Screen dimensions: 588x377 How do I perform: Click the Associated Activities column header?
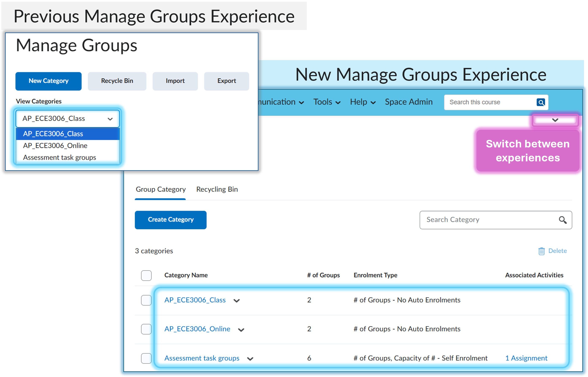pos(534,275)
